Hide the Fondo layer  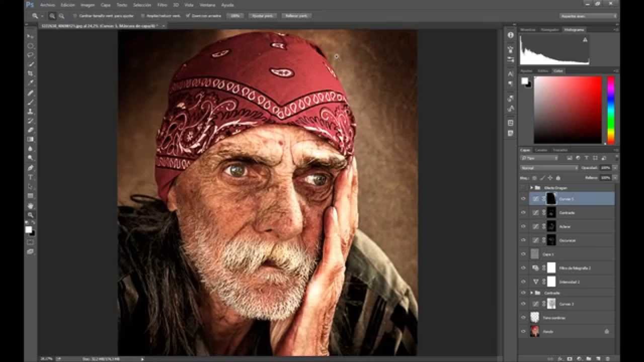click(523, 331)
